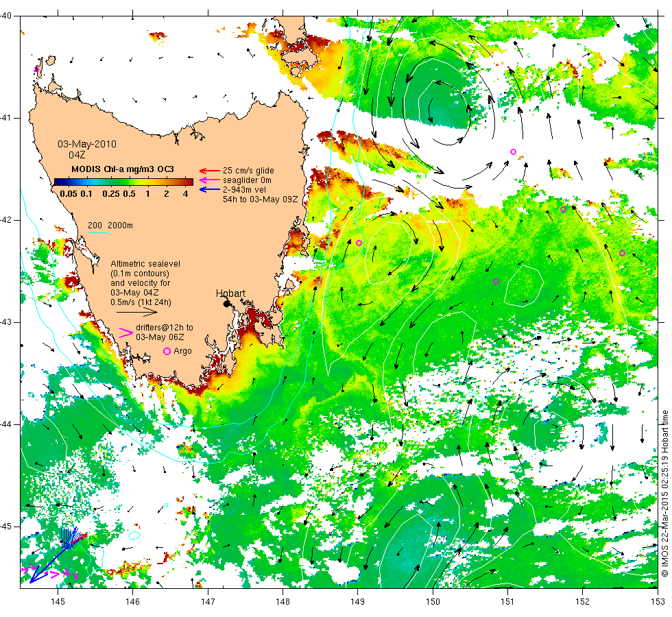Image resolution: width=672 pixels, height=617 pixels.
Task: Click the 'MODIS Chl-a mg/m3 OC3' title
Action: (x=123, y=169)
